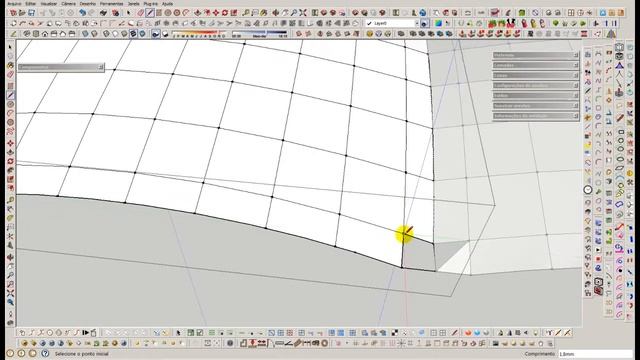Image resolution: width=640 pixels, height=360 pixels.
Task: Open a file with top toolbar folder icon
Action: (x=22, y=13)
